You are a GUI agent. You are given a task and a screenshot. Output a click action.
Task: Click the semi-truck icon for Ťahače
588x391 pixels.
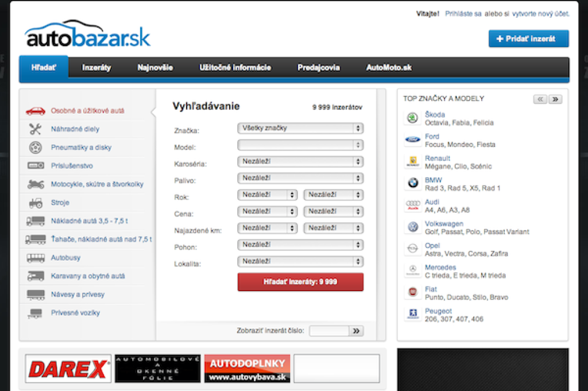[x=35, y=239]
